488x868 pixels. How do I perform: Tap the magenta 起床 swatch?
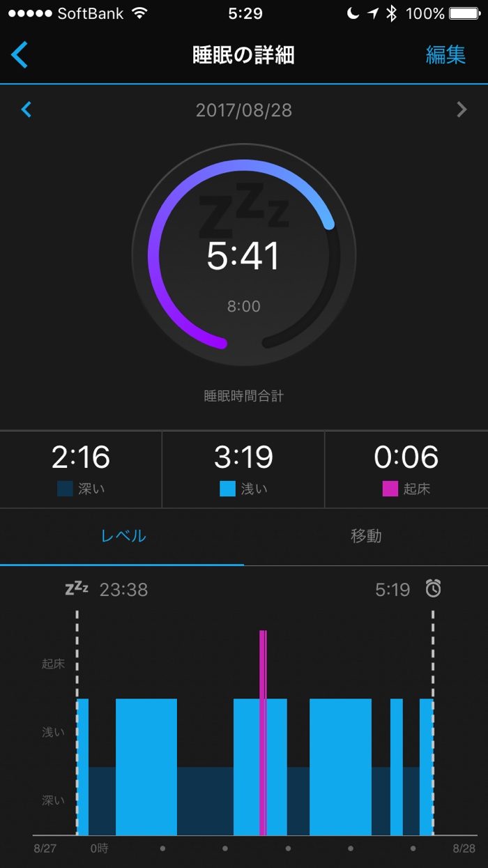pyautogui.click(x=390, y=489)
